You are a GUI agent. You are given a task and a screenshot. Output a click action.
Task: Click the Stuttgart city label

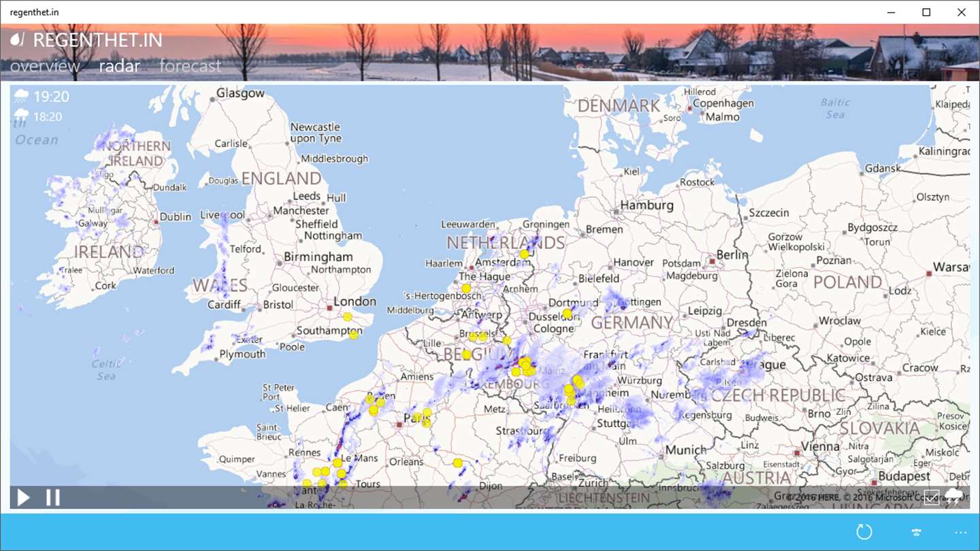615,423
